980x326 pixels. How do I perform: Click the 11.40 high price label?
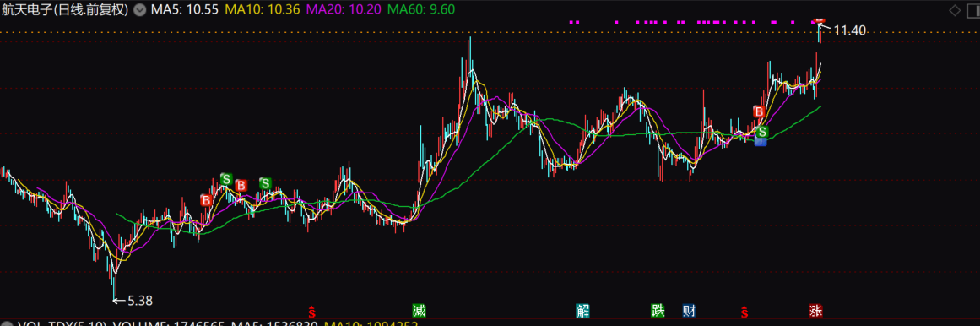pos(849,30)
